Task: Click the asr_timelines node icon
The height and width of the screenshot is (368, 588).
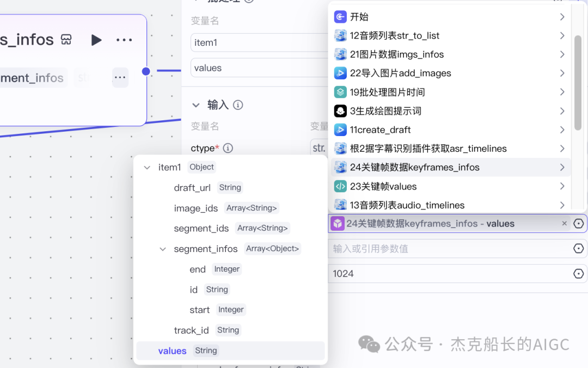Action: [x=340, y=149]
